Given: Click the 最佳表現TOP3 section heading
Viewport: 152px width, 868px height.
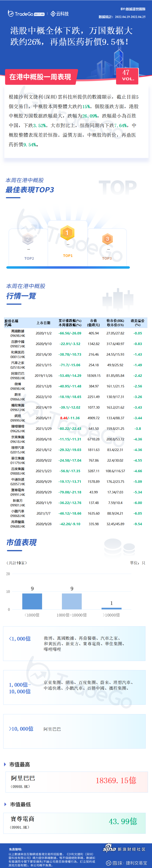Looking at the screenshot, I should [30, 190].
